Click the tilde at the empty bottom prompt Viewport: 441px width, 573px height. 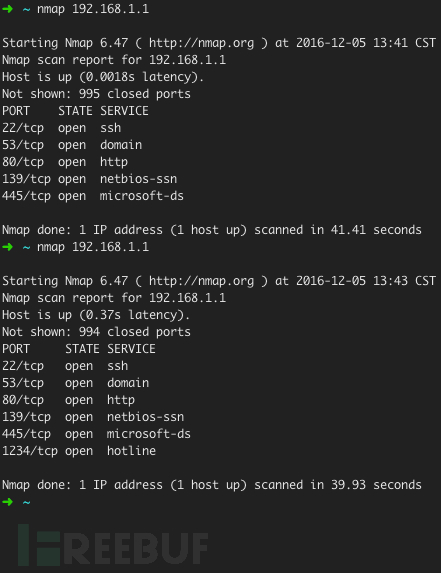[x=26, y=502]
